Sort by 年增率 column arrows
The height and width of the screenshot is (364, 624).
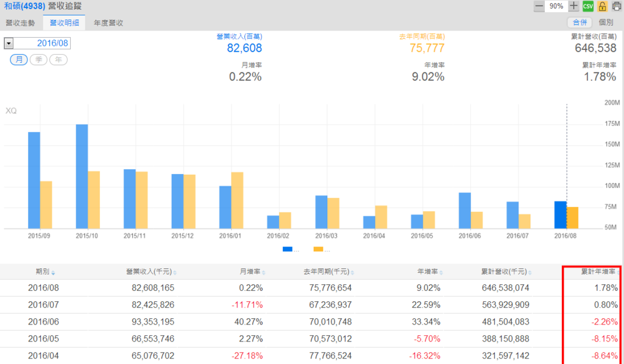coord(441,273)
